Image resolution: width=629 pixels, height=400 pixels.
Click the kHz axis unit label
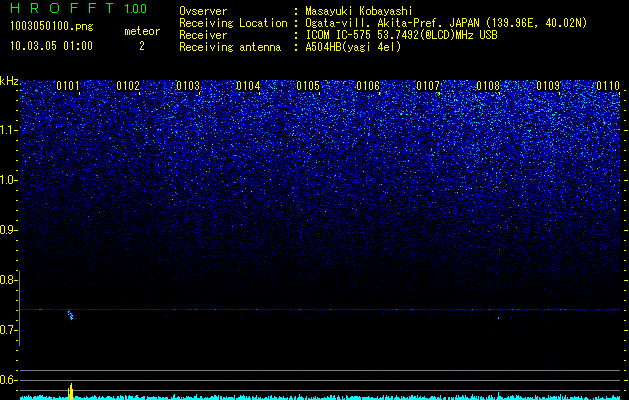click(9, 81)
